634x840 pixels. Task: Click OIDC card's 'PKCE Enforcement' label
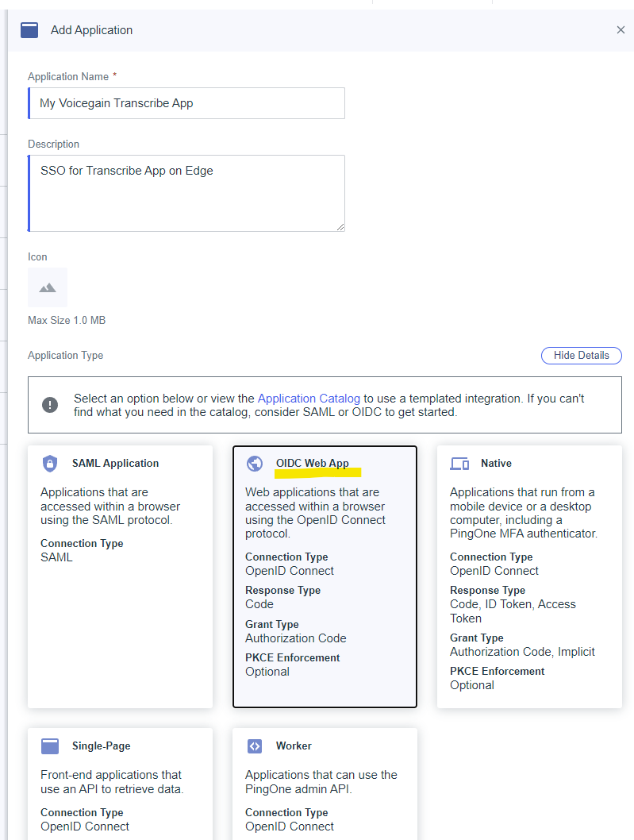pyautogui.click(x=292, y=658)
